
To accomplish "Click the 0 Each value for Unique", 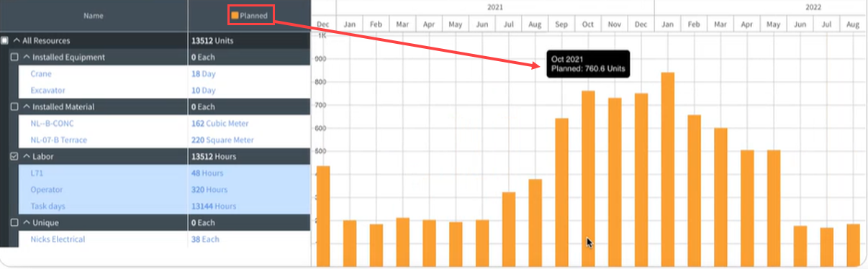I will pos(204,223).
